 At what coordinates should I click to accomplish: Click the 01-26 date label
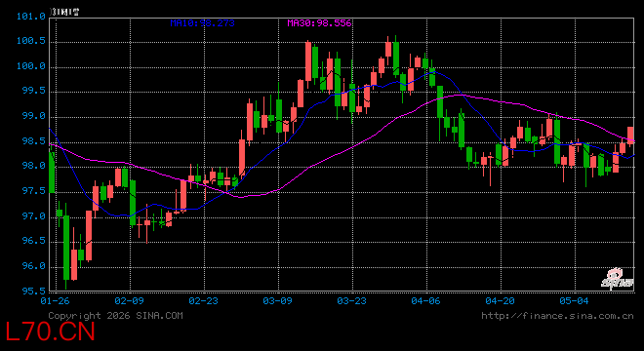55,301
